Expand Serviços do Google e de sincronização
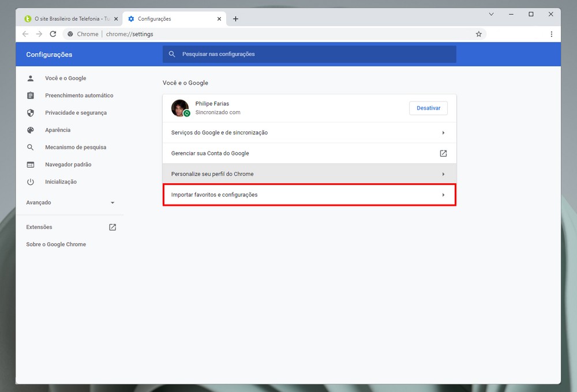Screen dimensions: 577x392 309,133
